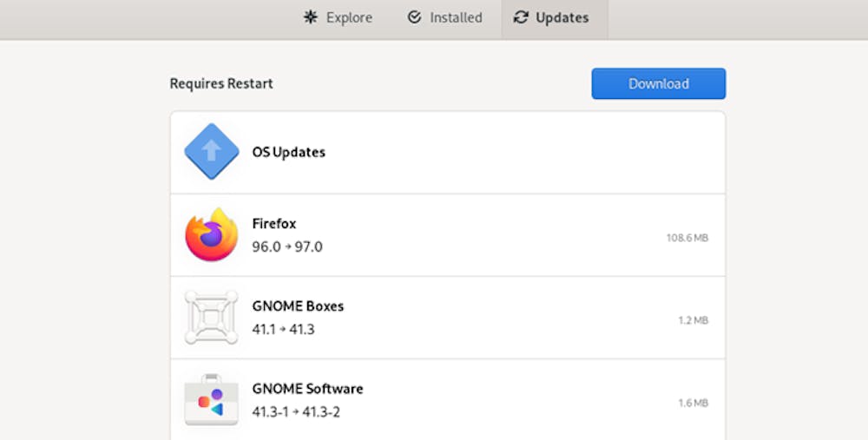Click the Firefox 108.6 MB size label
The height and width of the screenshot is (440, 868).
pos(687,238)
